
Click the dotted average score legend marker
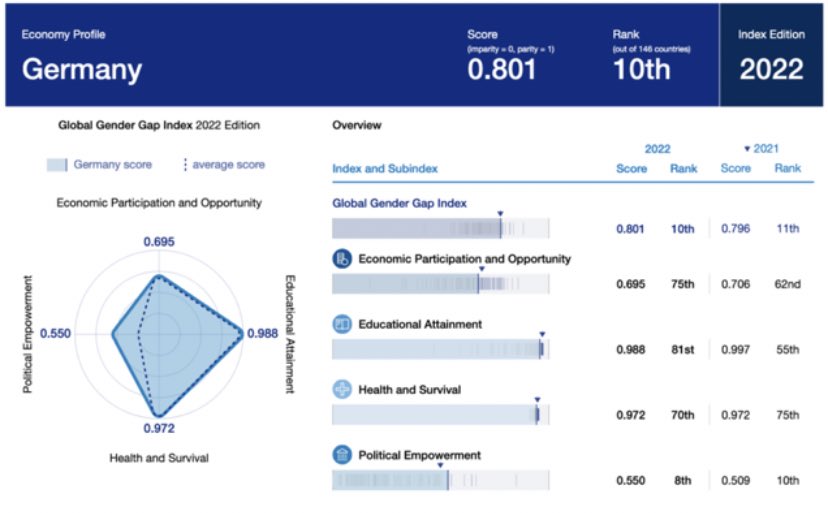pyautogui.click(x=185, y=165)
